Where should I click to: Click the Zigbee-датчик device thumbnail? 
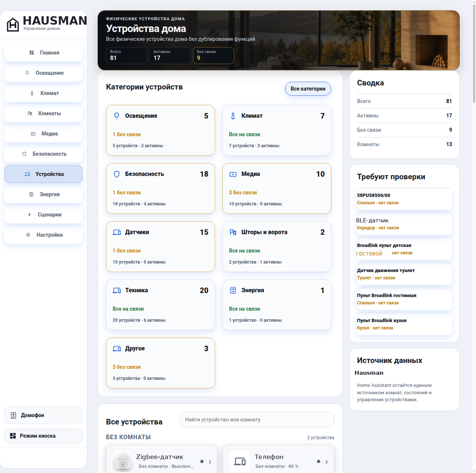point(123,461)
